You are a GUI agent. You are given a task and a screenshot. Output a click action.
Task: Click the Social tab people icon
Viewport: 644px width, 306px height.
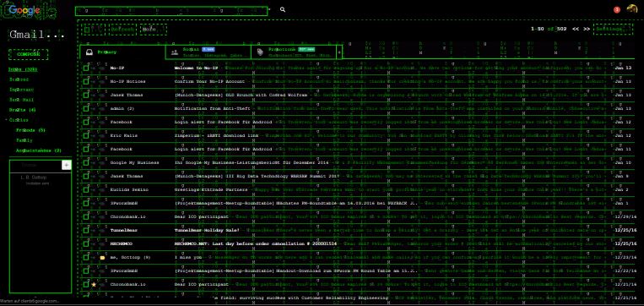[x=175, y=52]
